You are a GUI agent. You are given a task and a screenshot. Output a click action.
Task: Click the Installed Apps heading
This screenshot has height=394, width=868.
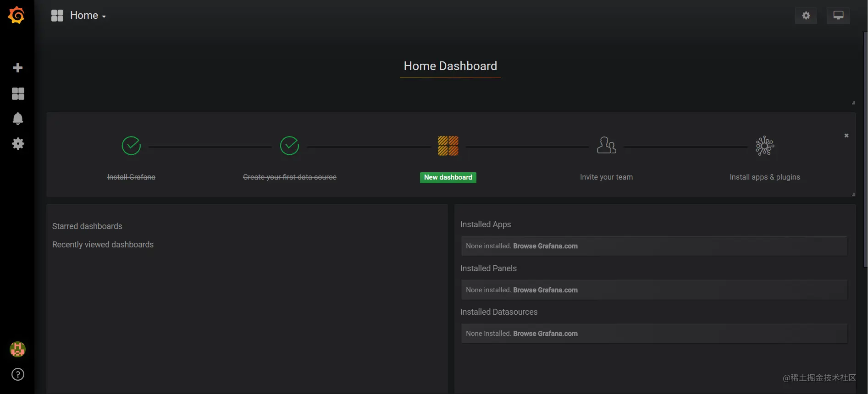486,224
